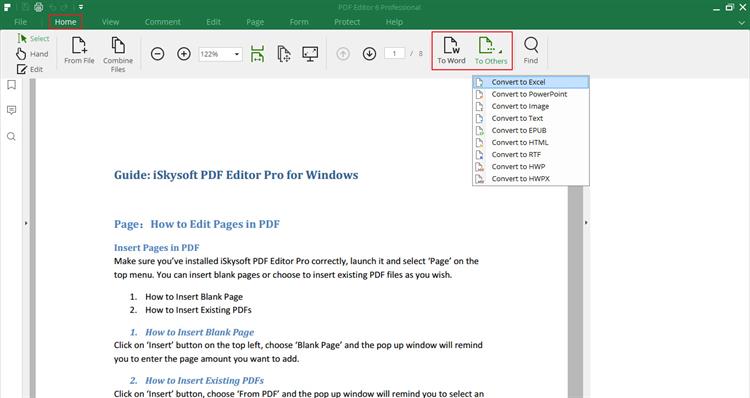This screenshot has width=750, height=398.
Task: Click the search magnifier in left sidebar
Action: (x=11, y=137)
